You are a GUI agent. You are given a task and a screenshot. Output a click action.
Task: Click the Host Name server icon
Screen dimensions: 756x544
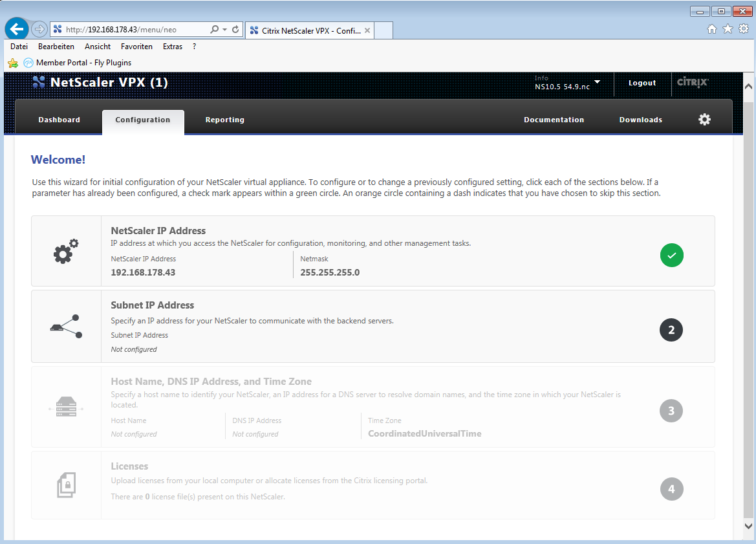point(66,407)
